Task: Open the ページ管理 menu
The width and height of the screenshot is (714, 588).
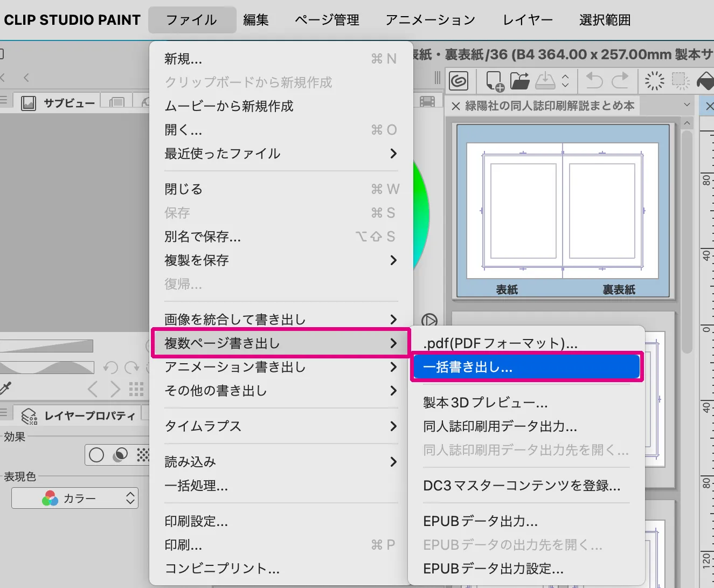Action: [x=327, y=20]
